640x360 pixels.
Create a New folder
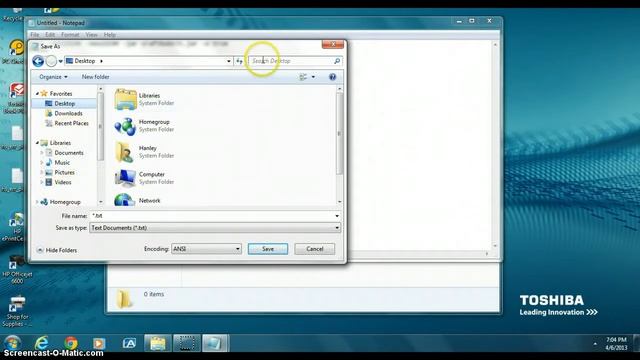(x=96, y=77)
